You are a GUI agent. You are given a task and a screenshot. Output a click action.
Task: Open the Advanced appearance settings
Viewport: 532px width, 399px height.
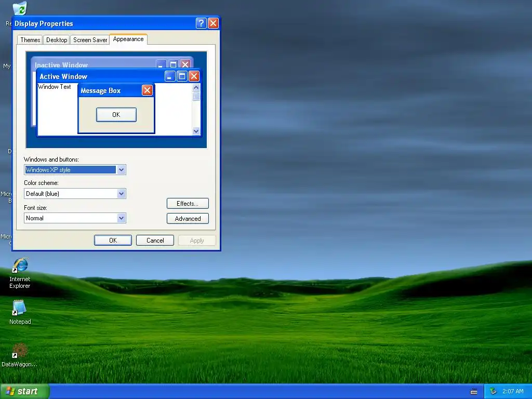point(188,219)
